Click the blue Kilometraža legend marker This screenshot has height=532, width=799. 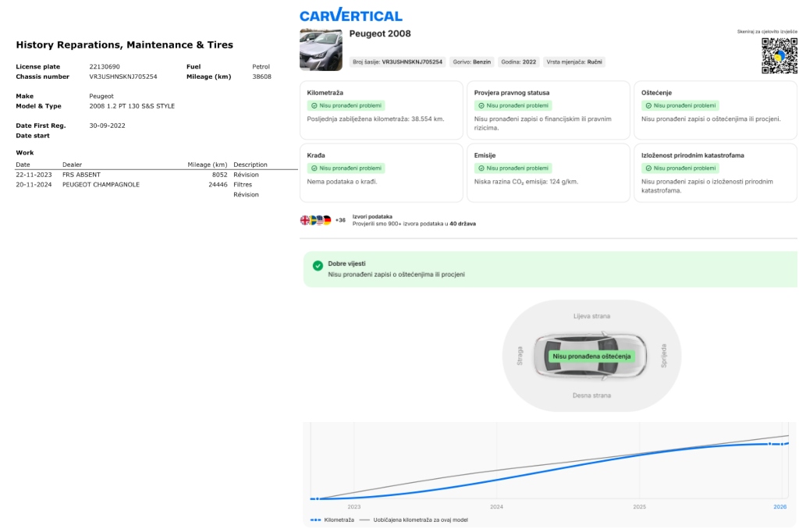click(x=316, y=520)
